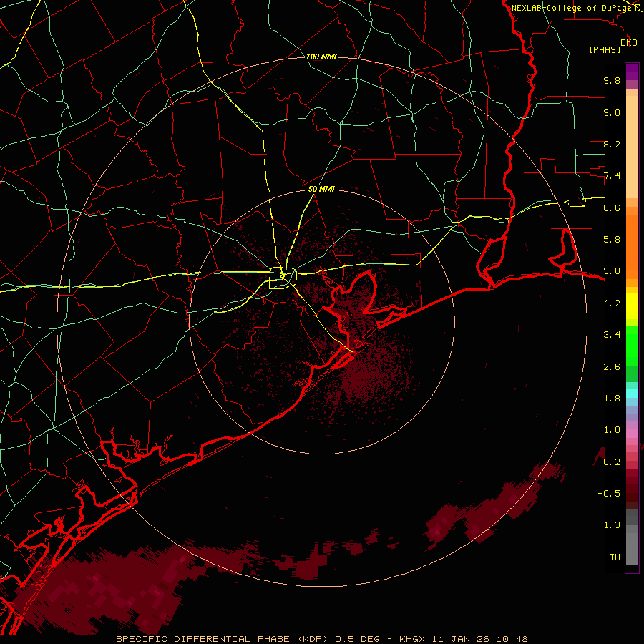
Task: Select the 9.8 scale value
Action: coord(612,80)
